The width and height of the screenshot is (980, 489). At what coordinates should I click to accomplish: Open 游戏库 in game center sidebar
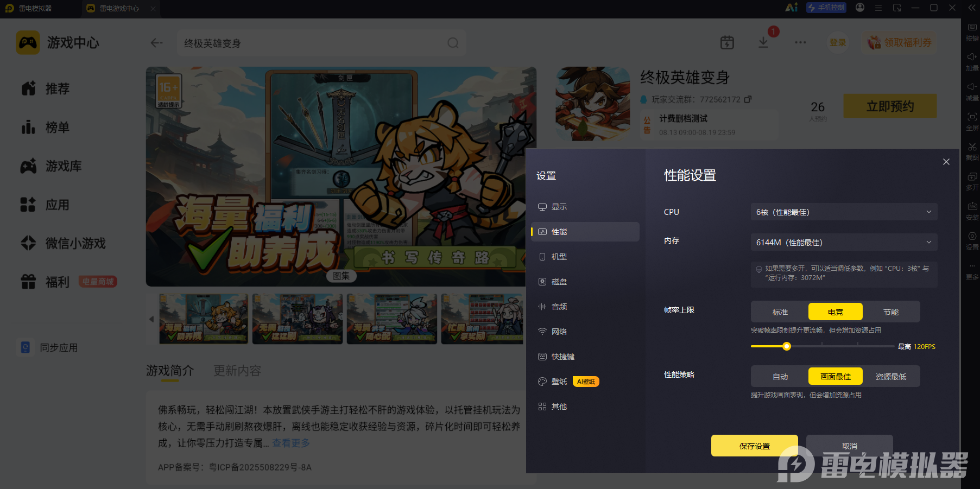(51, 166)
